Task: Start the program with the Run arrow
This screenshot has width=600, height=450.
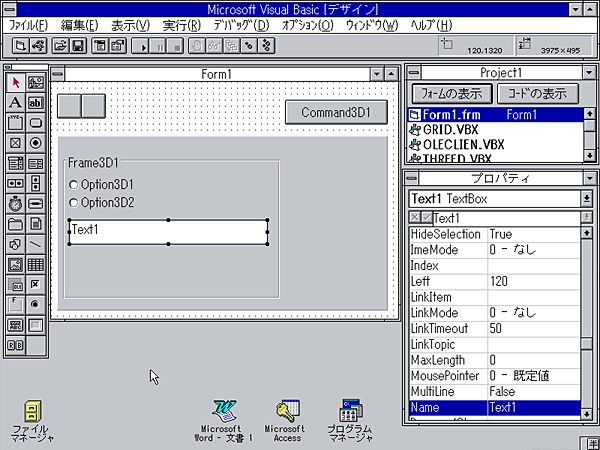Action: pyautogui.click(x=140, y=46)
